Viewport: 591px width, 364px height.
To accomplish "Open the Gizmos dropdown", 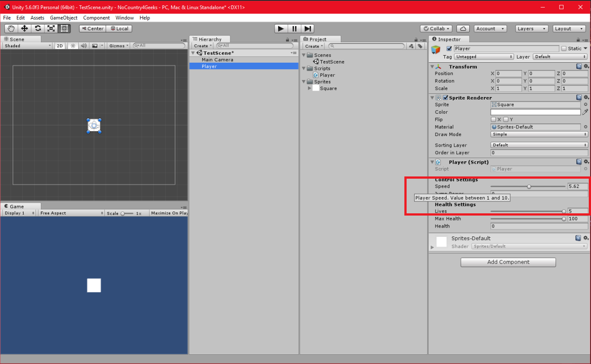I will 119,46.
